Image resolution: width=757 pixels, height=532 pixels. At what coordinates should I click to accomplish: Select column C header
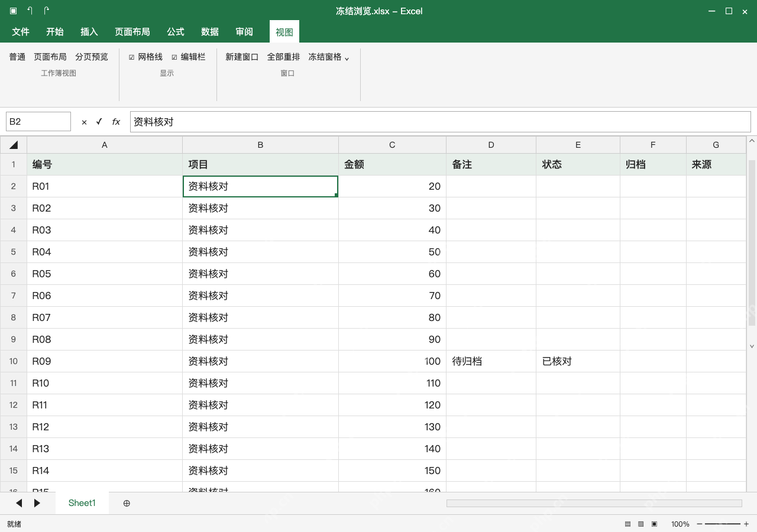pyautogui.click(x=392, y=145)
